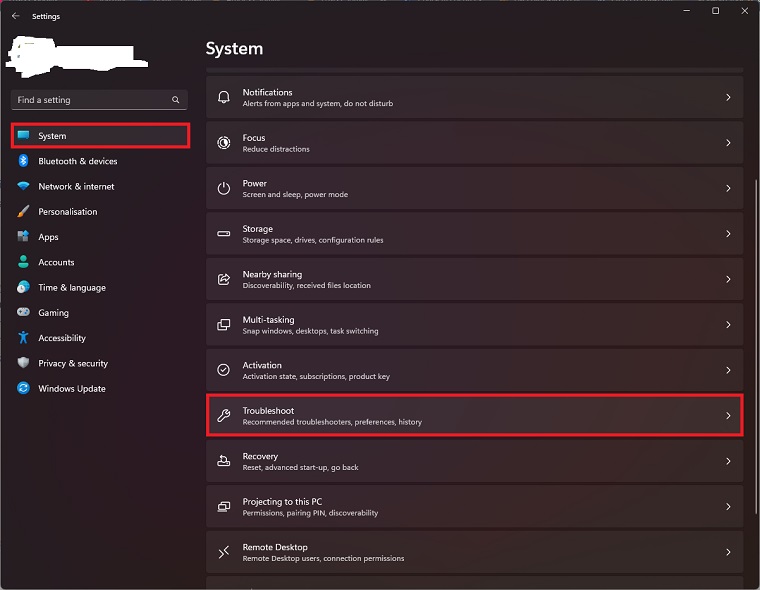The height and width of the screenshot is (590, 760).
Task: Open Time & language settings
Action: [x=71, y=288]
